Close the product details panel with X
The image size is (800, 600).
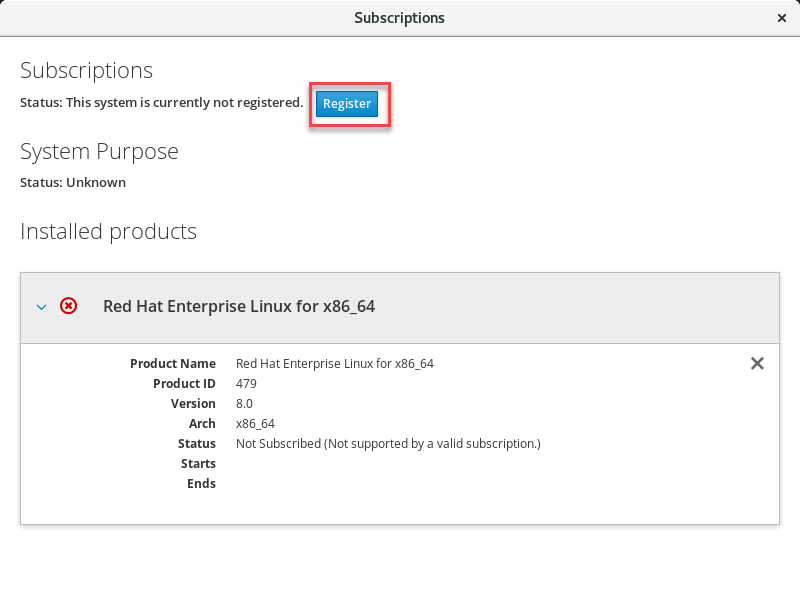[757, 364]
